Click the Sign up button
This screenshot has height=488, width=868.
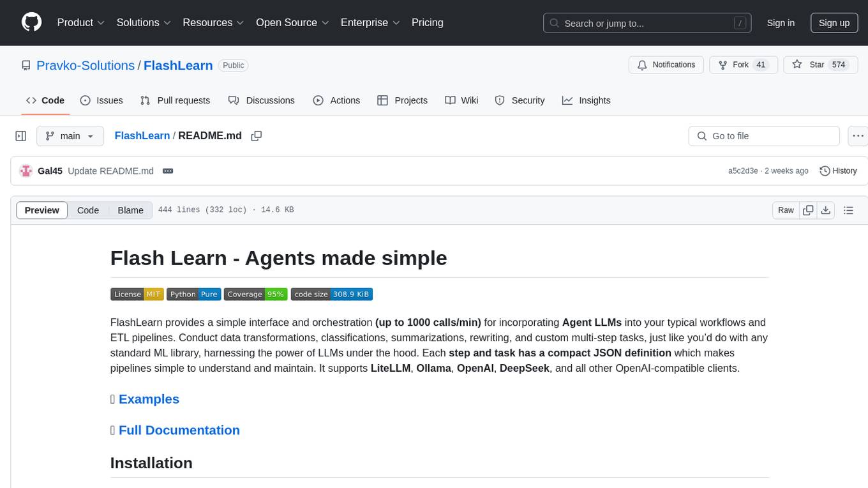click(834, 23)
